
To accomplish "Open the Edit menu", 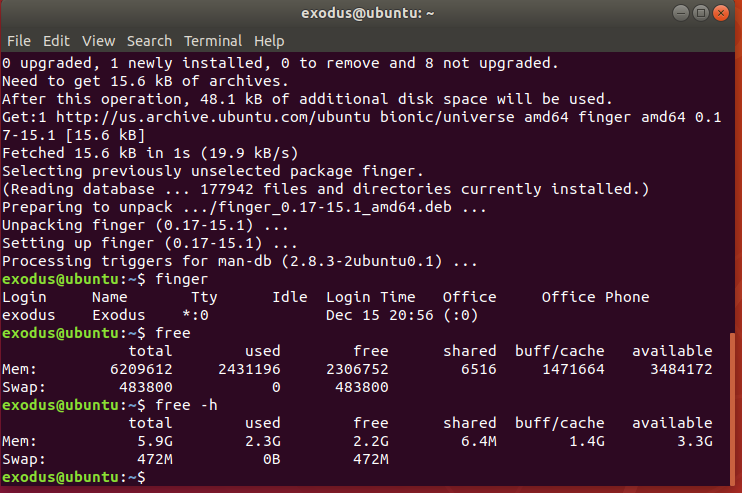I will point(56,41).
